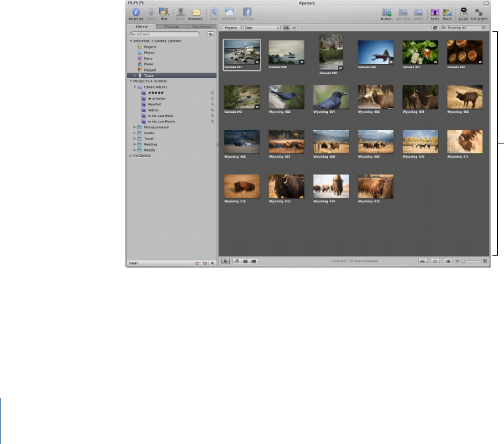Select the Canada 040 jet thumbnail
The width and height of the screenshot is (504, 444).
[x=375, y=52]
